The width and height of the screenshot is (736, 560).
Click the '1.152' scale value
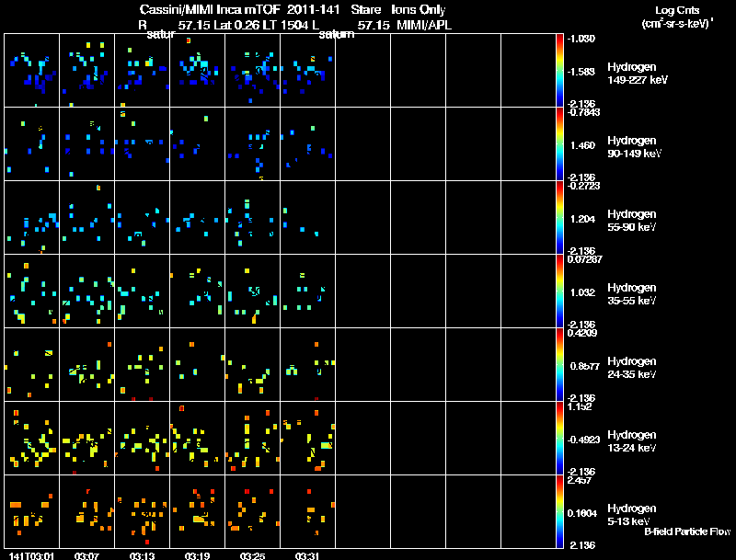coord(580,406)
